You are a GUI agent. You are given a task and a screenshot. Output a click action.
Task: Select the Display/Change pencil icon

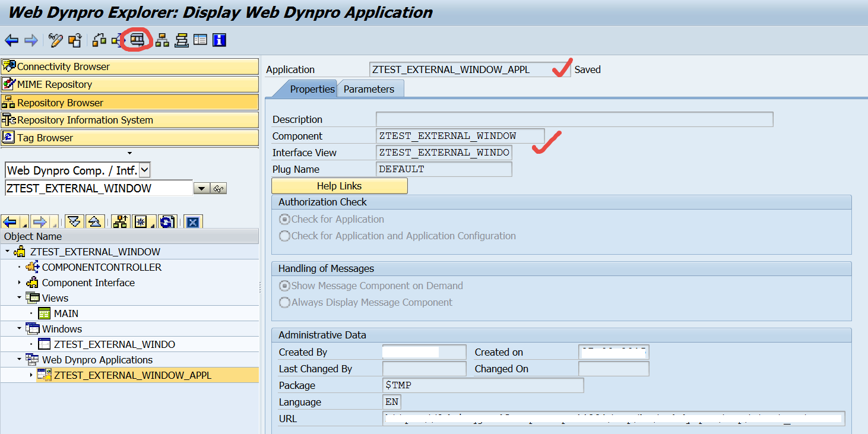tap(57, 40)
